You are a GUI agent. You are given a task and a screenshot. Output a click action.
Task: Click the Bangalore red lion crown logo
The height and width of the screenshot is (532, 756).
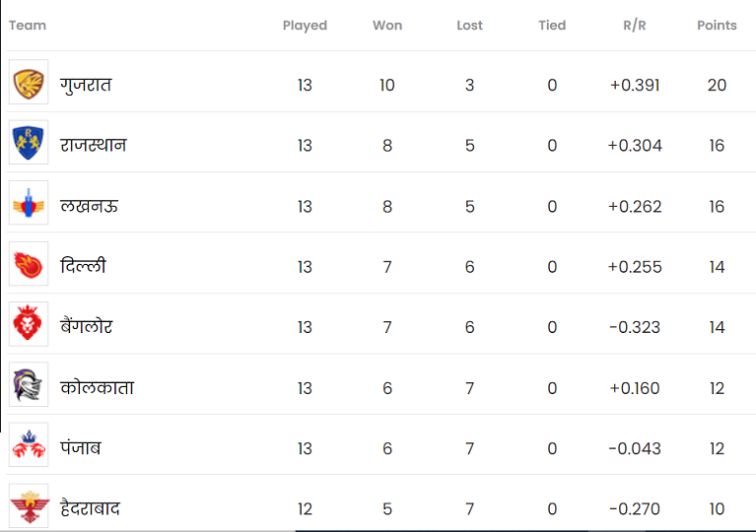pos(29,324)
